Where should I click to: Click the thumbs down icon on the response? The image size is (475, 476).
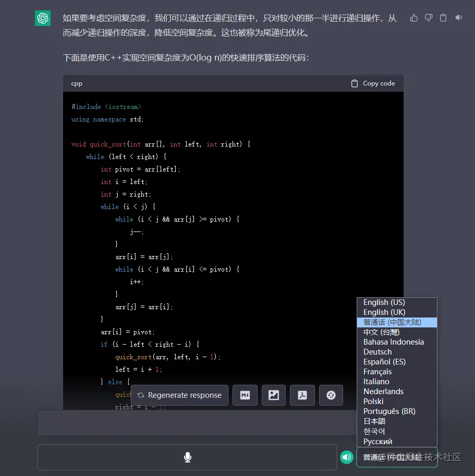point(429,18)
